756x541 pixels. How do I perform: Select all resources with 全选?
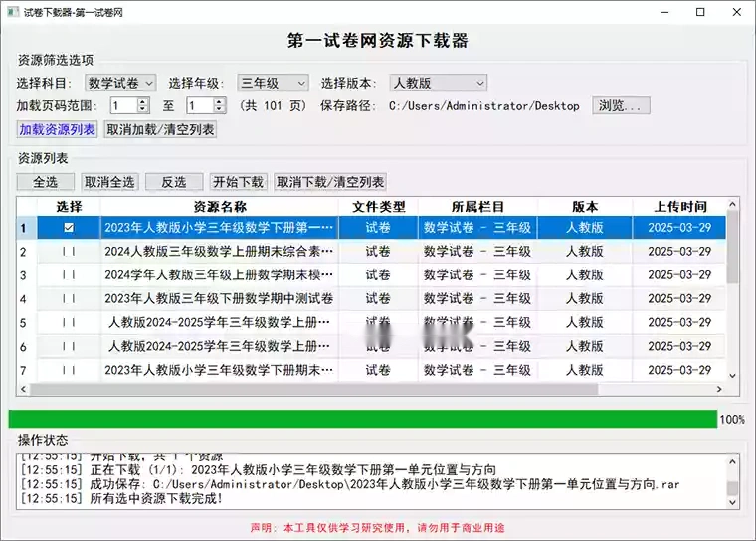45,182
